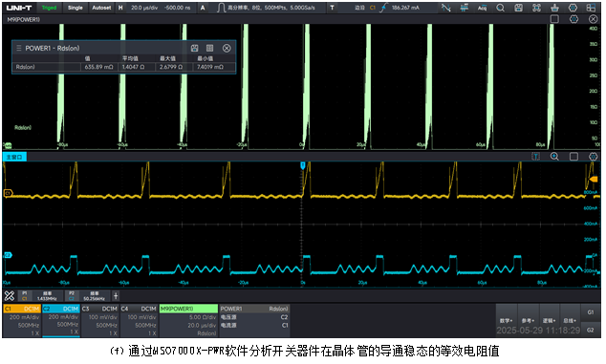Viewport: 606px width, 364px height.
Task: Open the POWER1 Rds(on) analysis label
Action: point(254,309)
